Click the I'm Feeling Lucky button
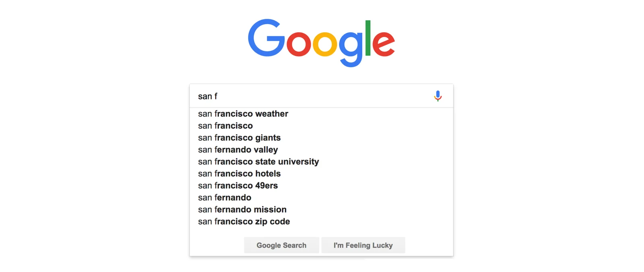 pyautogui.click(x=363, y=245)
